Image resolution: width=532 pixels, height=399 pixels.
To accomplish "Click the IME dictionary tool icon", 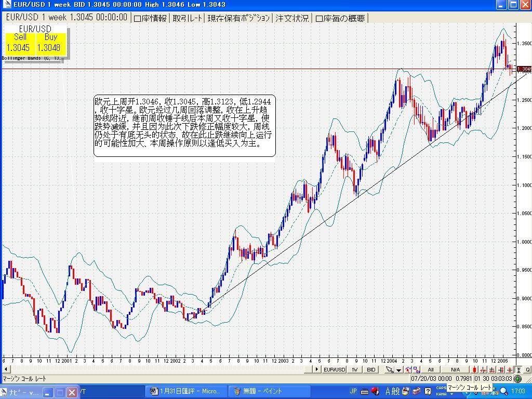I will pyautogui.click(x=406, y=391).
